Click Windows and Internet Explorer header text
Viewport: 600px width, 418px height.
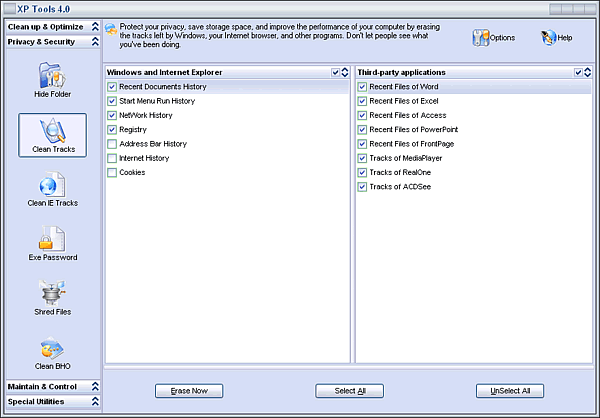[165, 72]
